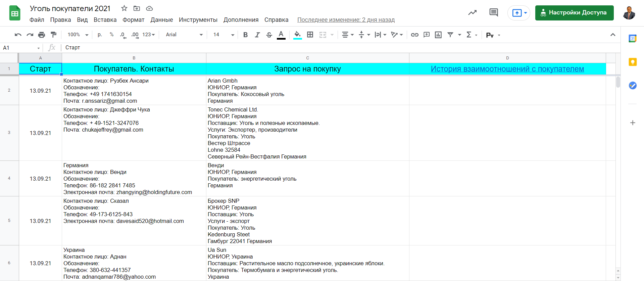The height and width of the screenshot is (281, 644).
Task: Open the Данные menu
Action: pos(162,20)
